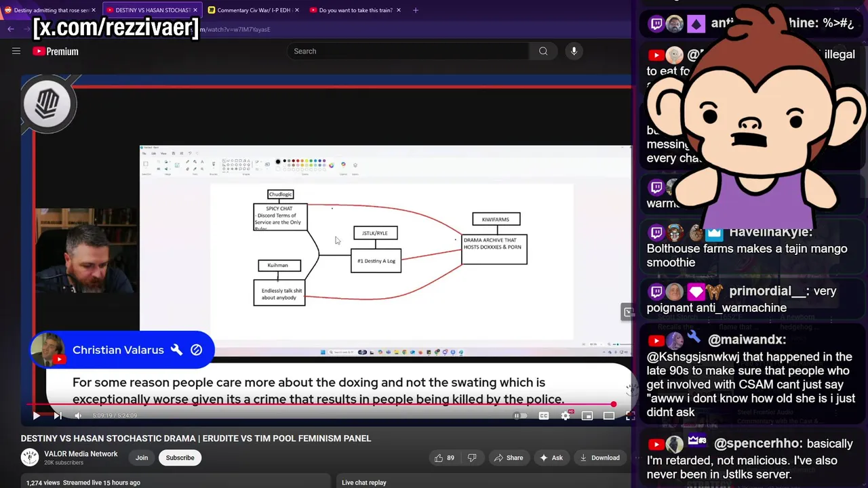Click the Christian Valarus superchat name banner
868x488 pixels.
pos(122,350)
